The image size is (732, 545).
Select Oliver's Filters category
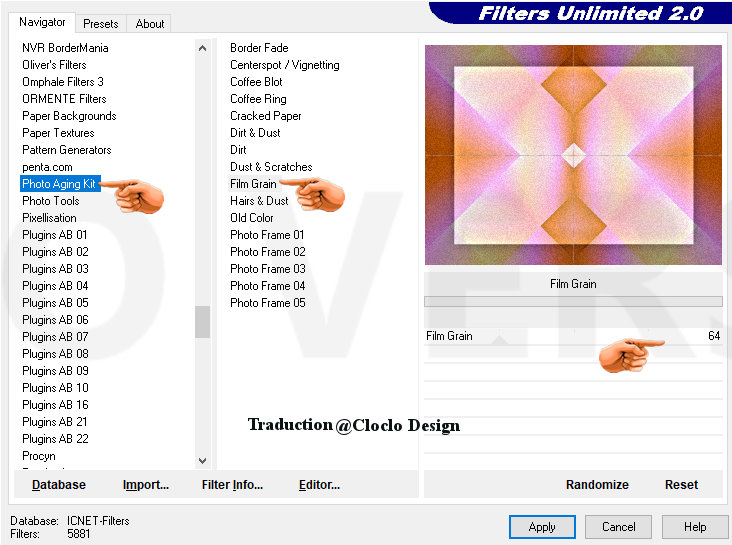[x=54, y=65]
